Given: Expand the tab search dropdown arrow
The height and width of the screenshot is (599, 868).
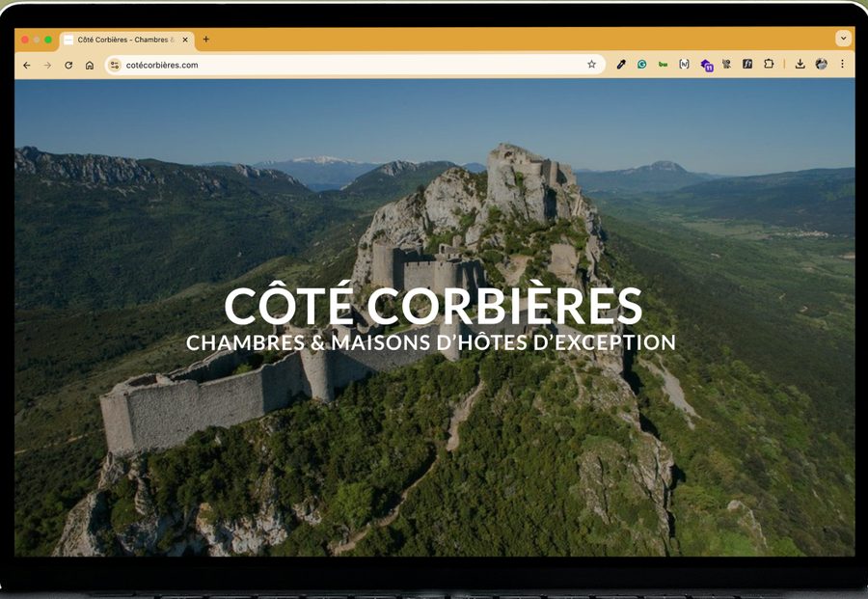Looking at the screenshot, I should pos(843,39).
